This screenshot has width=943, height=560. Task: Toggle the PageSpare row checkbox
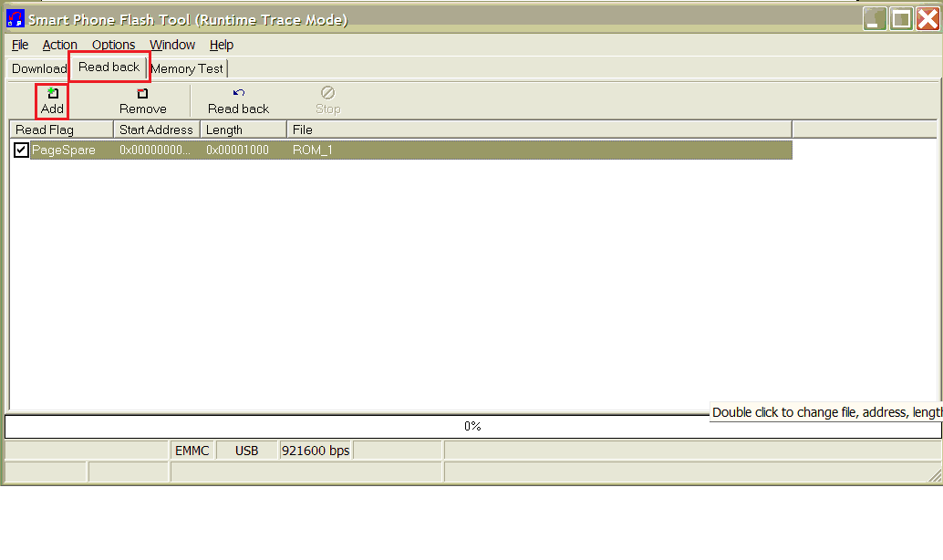(21, 150)
